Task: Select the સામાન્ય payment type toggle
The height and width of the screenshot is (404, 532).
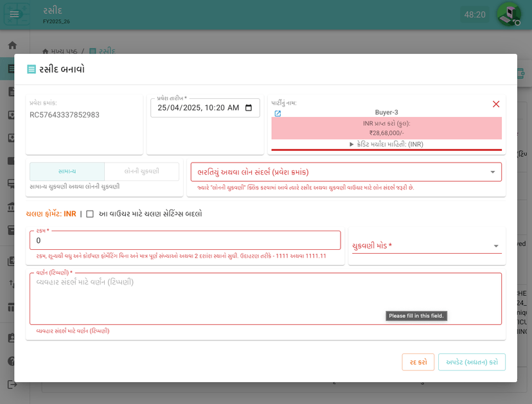Action: click(x=67, y=171)
